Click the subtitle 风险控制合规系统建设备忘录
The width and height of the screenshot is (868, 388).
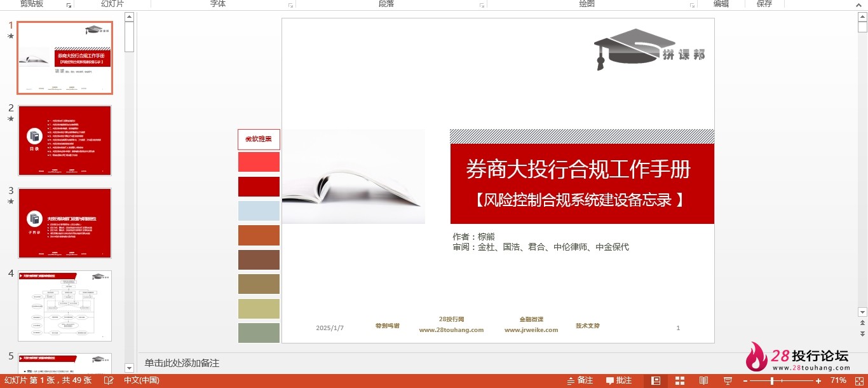(x=578, y=200)
